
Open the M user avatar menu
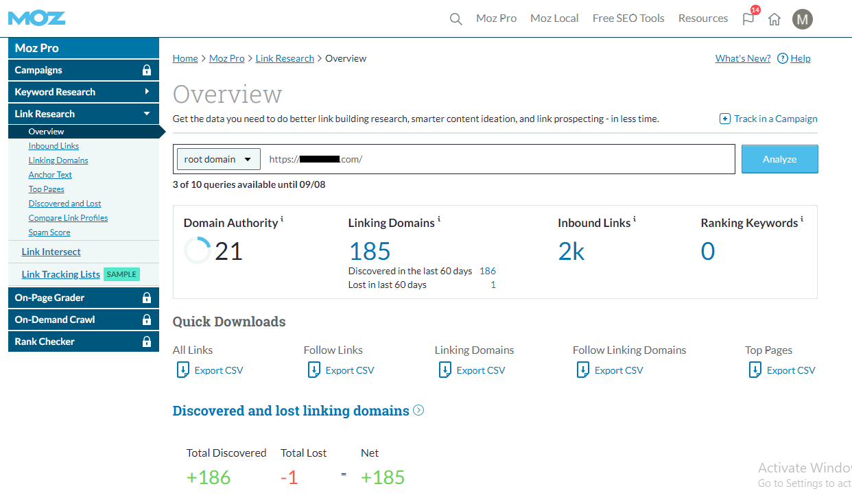tap(803, 19)
